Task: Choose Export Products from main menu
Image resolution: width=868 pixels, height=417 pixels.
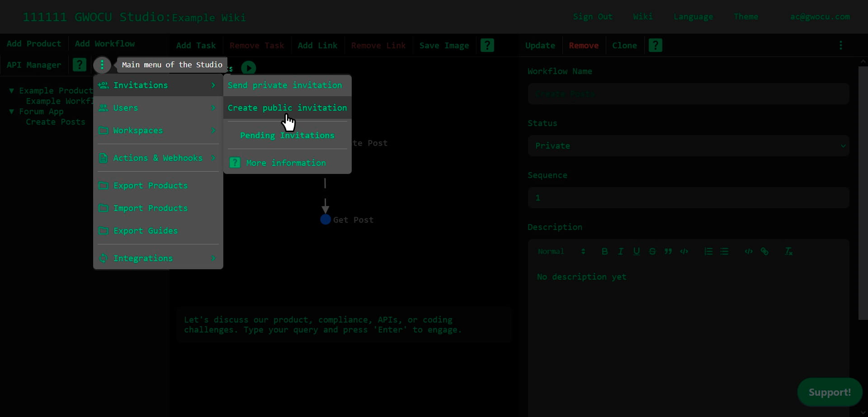Action: [158, 185]
